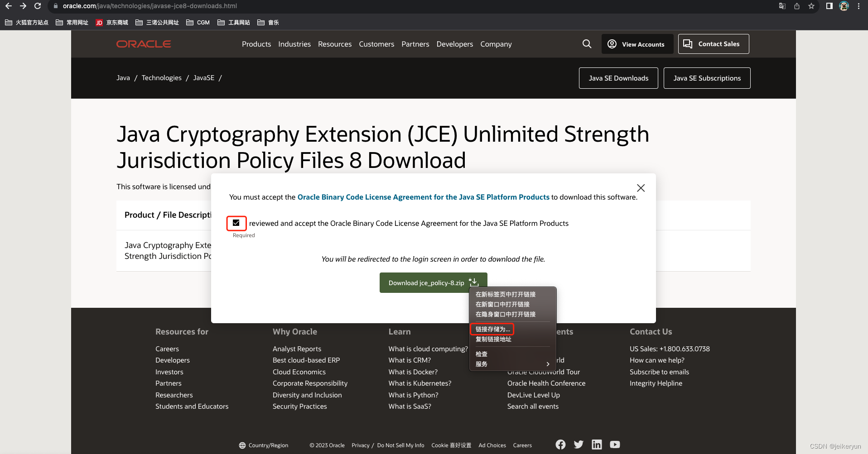Open the Oracle Binary Code License Agreement link
This screenshot has height=454, width=868.
click(x=423, y=197)
